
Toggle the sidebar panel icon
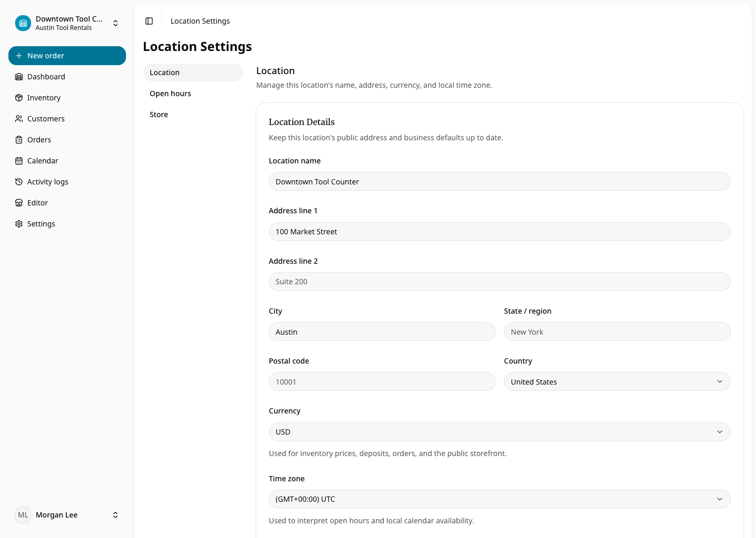tap(149, 21)
